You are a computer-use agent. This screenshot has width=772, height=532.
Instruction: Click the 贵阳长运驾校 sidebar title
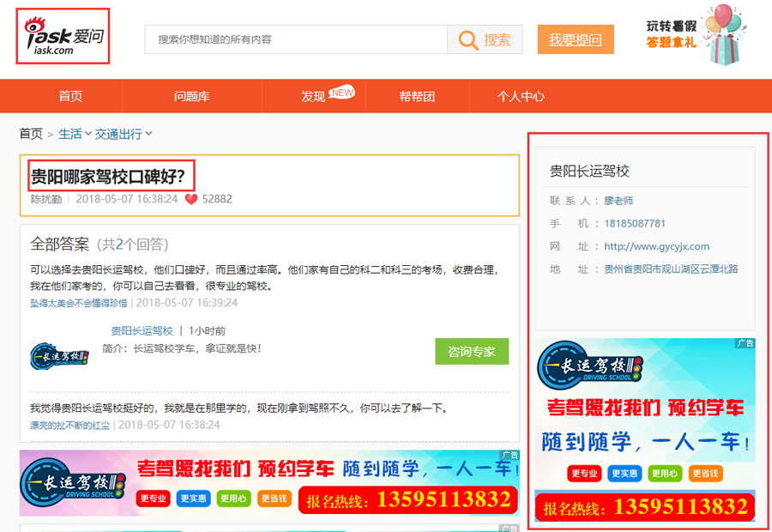589,171
